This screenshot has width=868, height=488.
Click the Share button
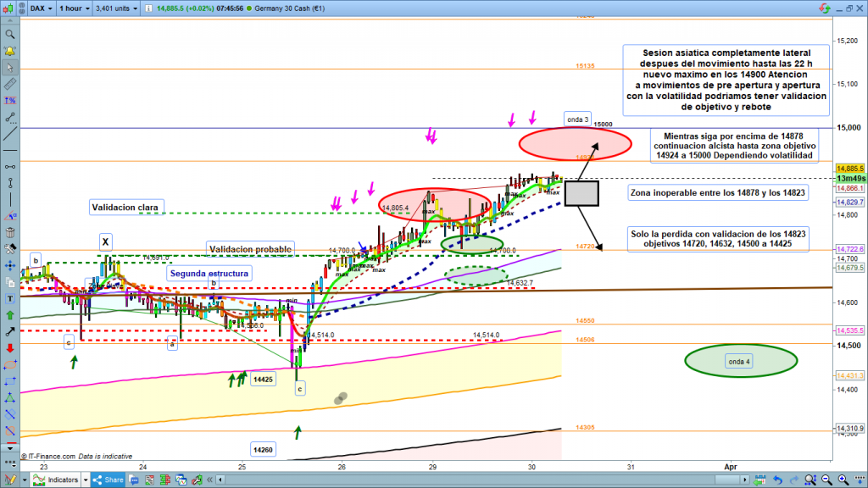point(112,480)
